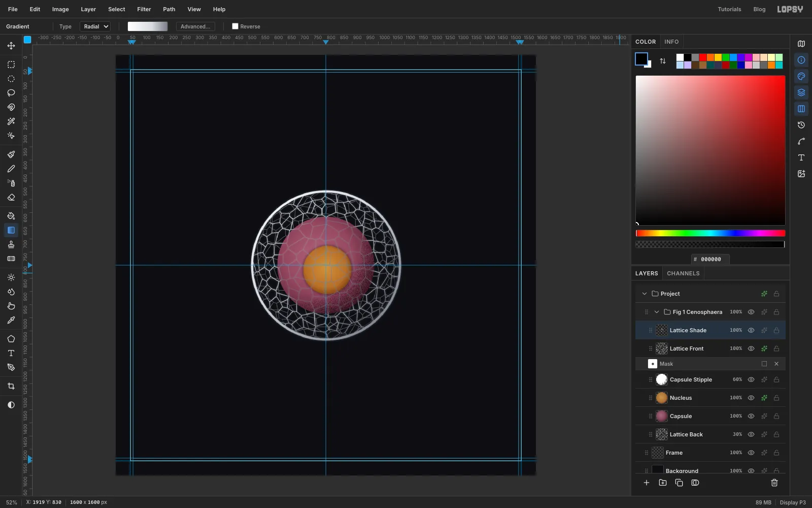This screenshot has height=508, width=812.
Task: Add a new layer with plus icon
Action: click(x=647, y=483)
